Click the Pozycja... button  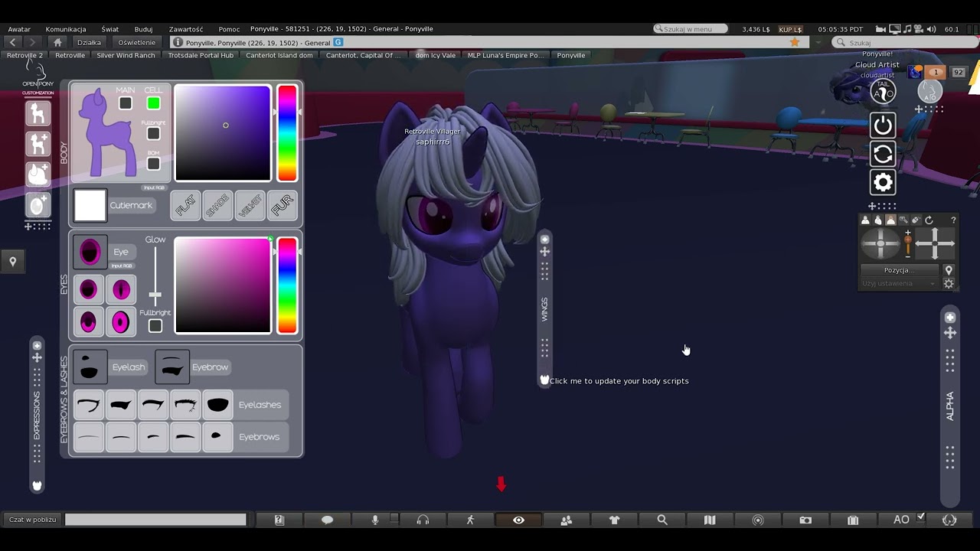899,270
